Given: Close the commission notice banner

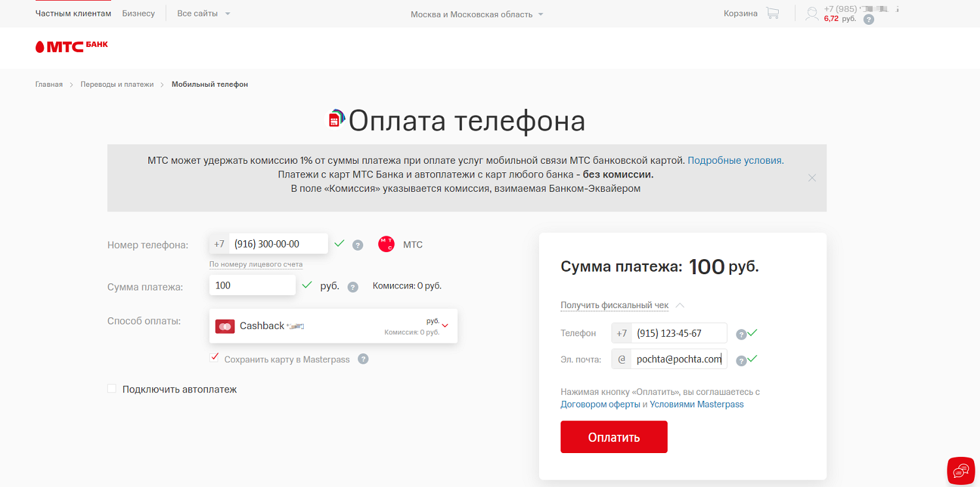Looking at the screenshot, I should pyautogui.click(x=812, y=178).
